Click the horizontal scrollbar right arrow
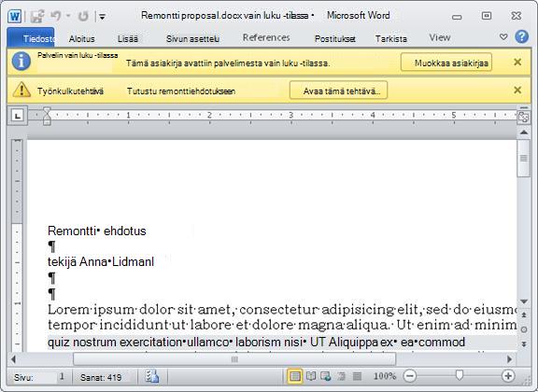The image size is (538, 392). click(x=510, y=359)
